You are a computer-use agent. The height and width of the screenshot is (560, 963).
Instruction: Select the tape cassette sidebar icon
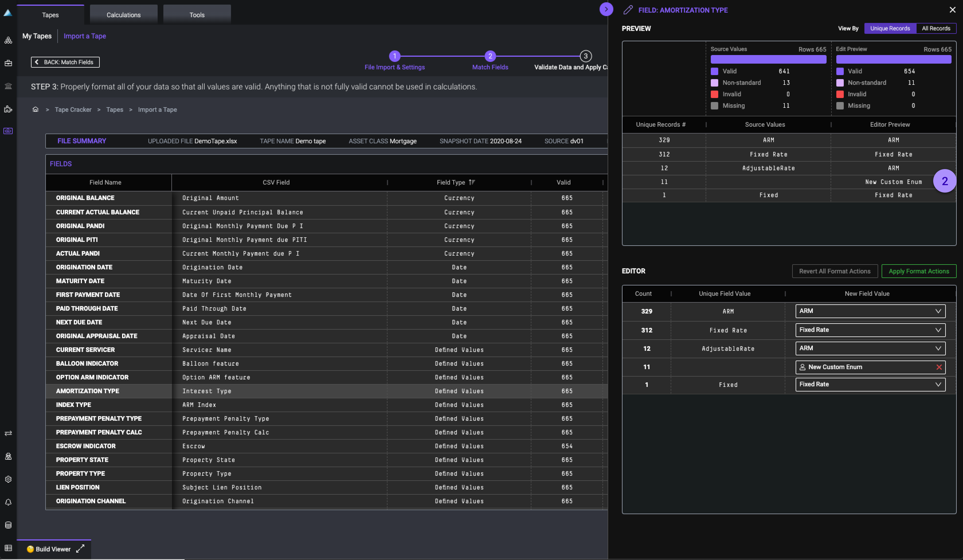pos(8,131)
